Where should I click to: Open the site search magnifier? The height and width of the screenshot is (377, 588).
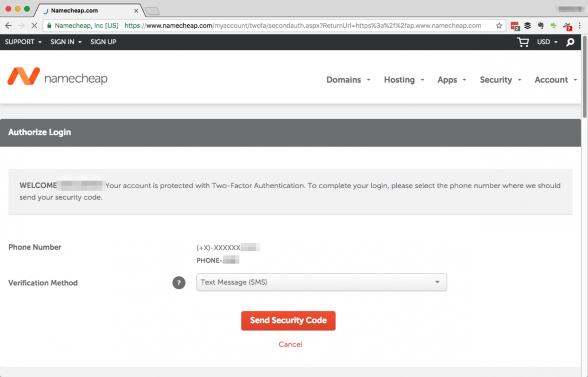coord(570,42)
